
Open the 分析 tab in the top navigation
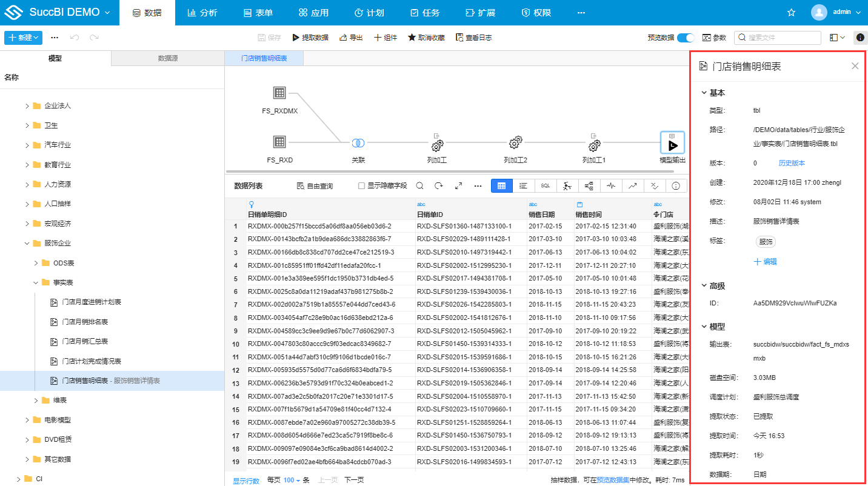(202, 13)
